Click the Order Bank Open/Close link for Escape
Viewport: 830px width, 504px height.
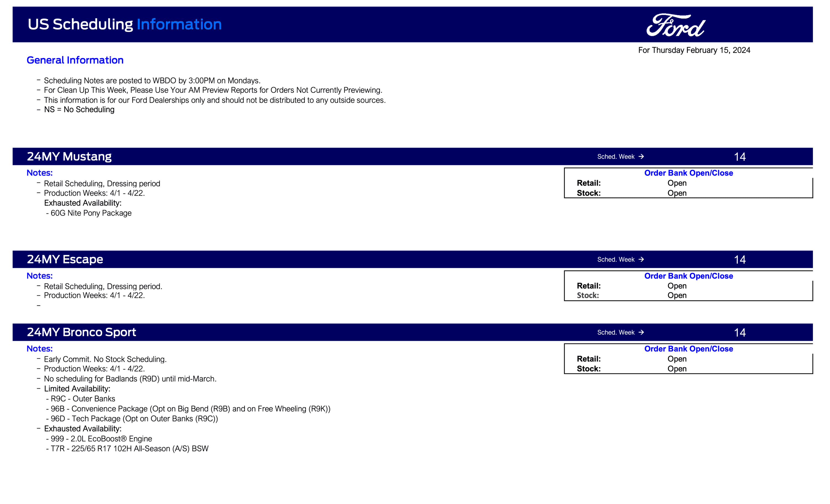(x=689, y=276)
